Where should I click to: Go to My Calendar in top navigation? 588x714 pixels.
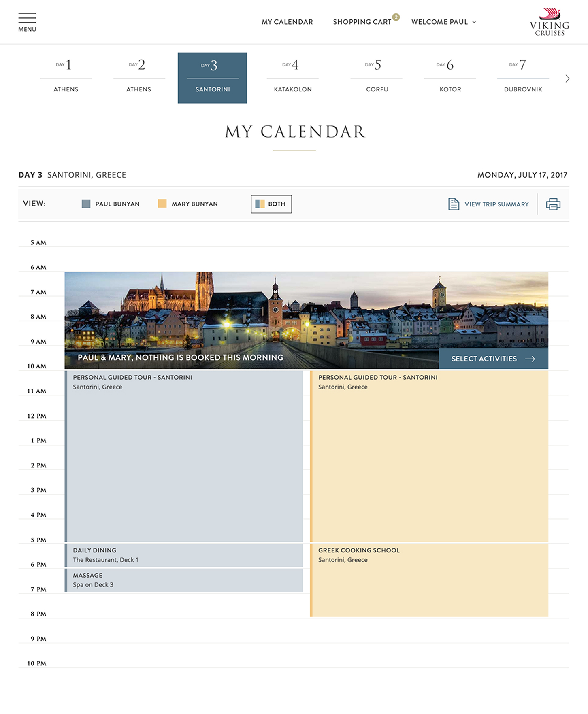[287, 22]
